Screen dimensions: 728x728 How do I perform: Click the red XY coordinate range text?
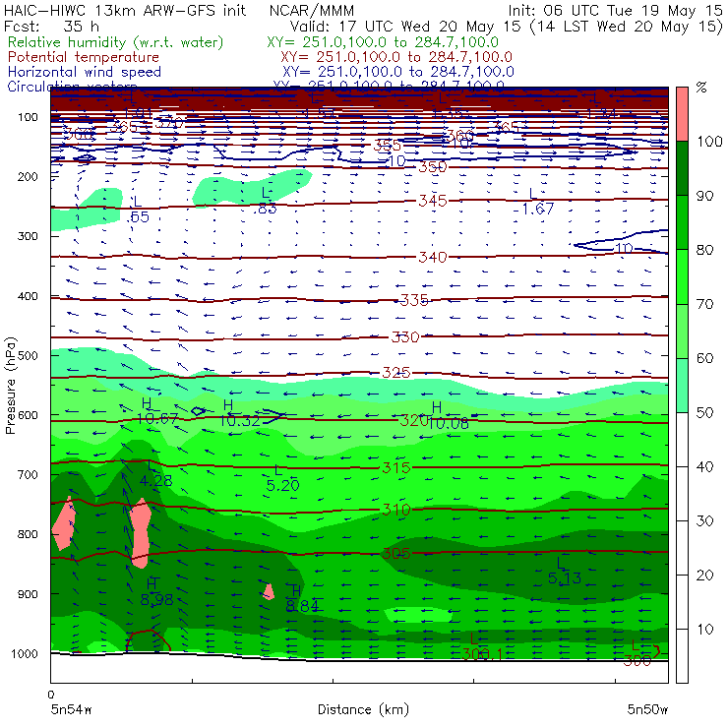tap(396, 57)
